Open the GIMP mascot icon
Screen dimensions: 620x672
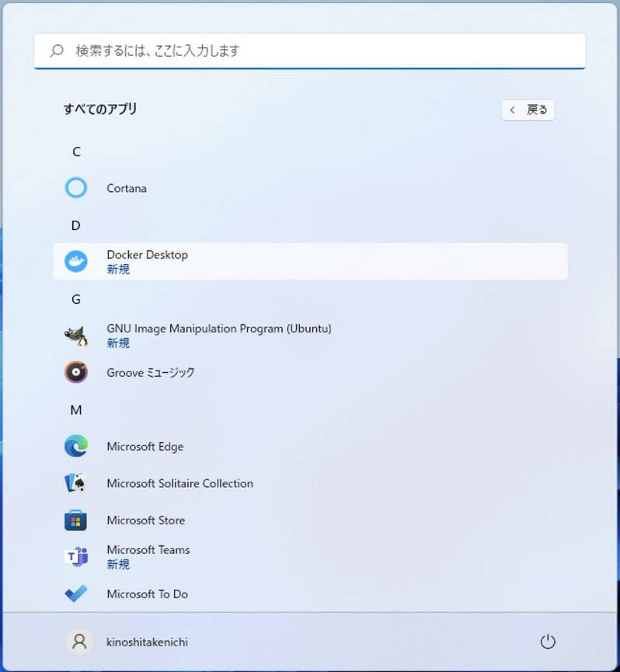(76, 336)
